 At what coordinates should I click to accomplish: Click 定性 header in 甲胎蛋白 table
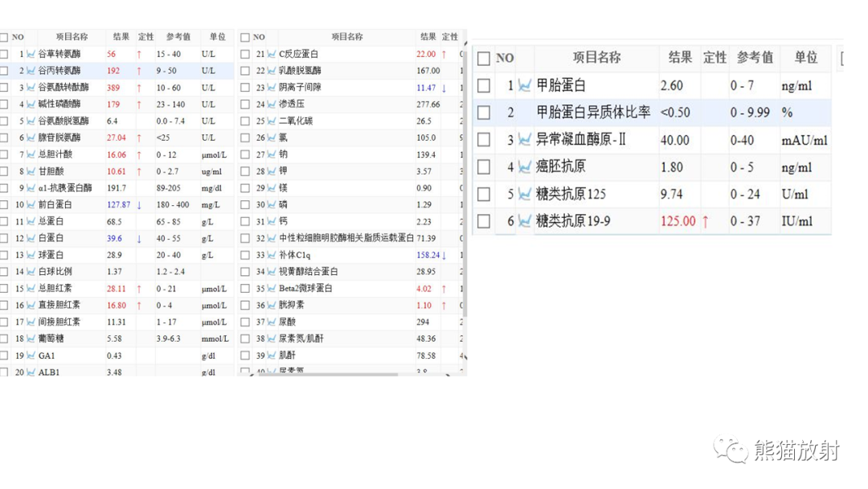coord(714,58)
